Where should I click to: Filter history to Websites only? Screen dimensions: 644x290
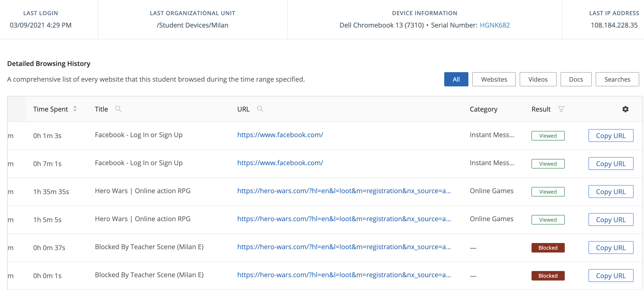(494, 79)
